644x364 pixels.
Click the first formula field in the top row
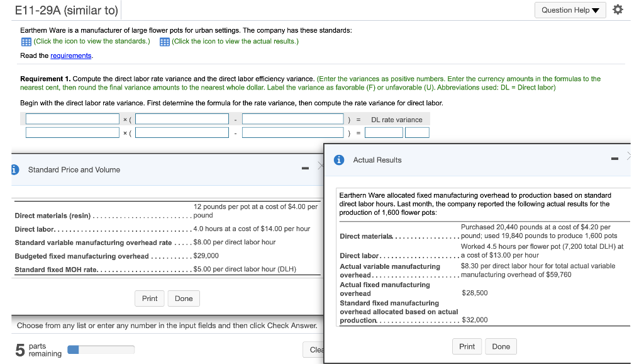pyautogui.click(x=72, y=119)
